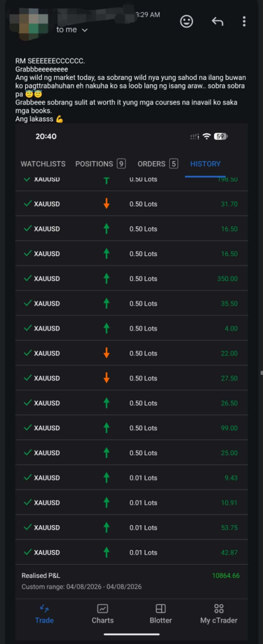Open the three-dot more options menu

pyautogui.click(x=244, y=21)
